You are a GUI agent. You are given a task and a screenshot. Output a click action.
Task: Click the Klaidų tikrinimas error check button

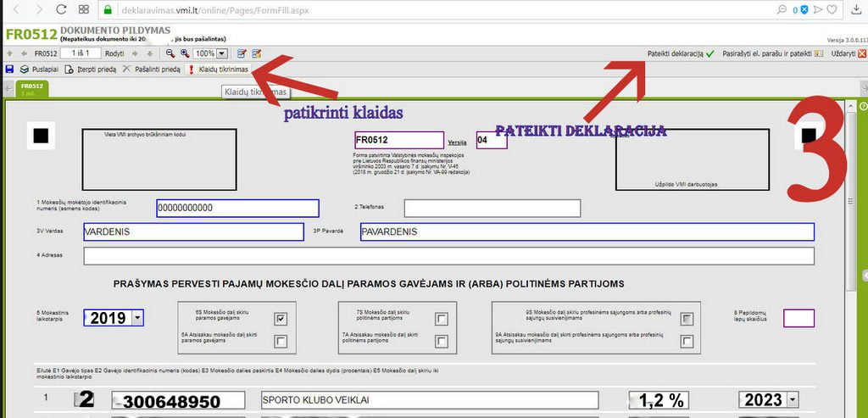219,69
